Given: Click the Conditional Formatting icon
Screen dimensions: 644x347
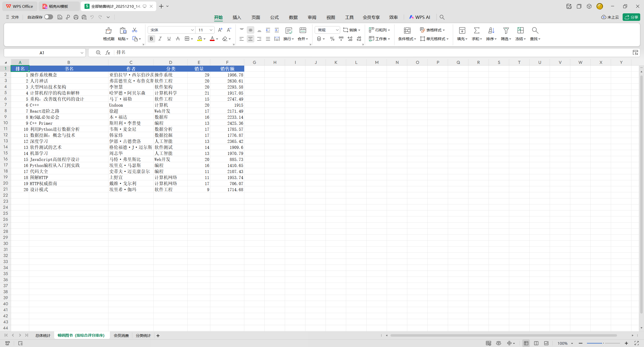Looking at the screenshot, I should click(407, 30).
